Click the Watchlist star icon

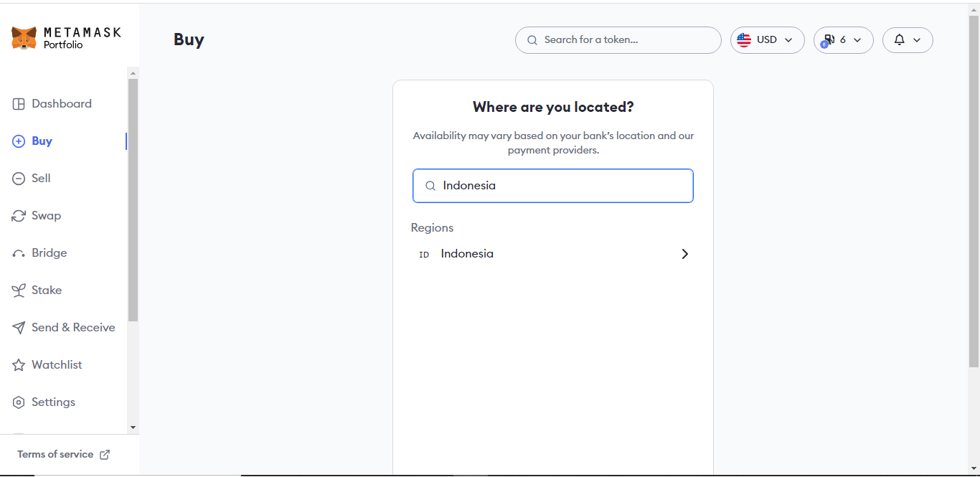[19, 365]
